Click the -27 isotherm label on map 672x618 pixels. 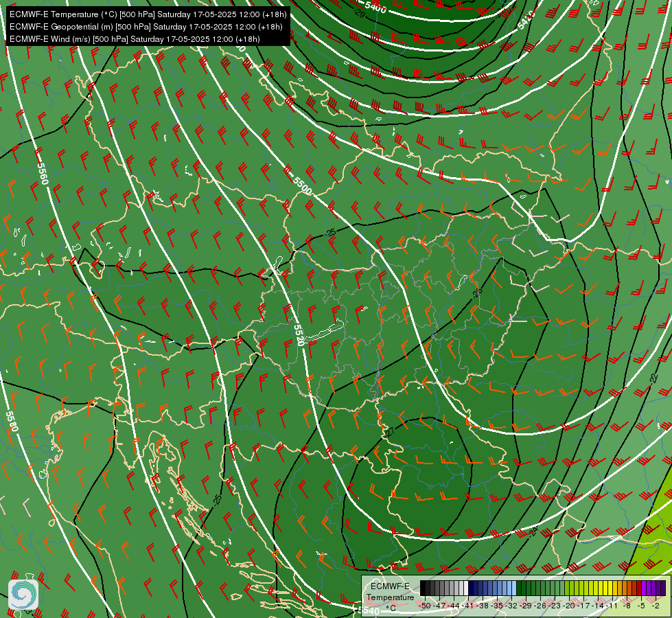point(389,433)
